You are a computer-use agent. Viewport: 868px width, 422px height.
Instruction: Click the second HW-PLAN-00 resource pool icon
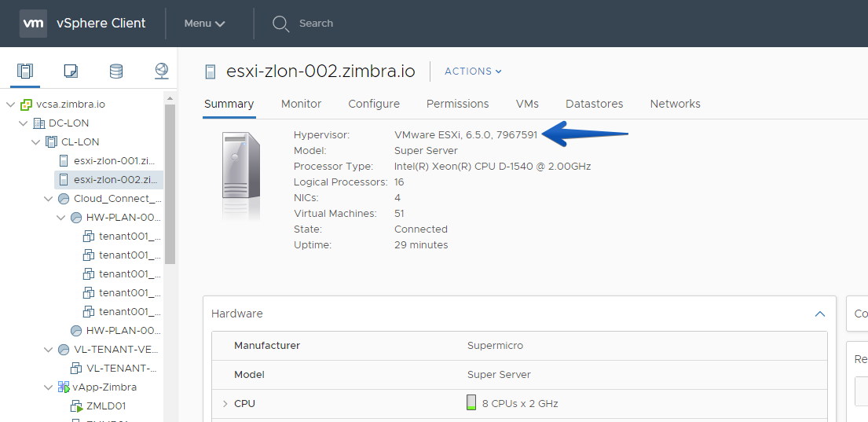click(76, 331)
